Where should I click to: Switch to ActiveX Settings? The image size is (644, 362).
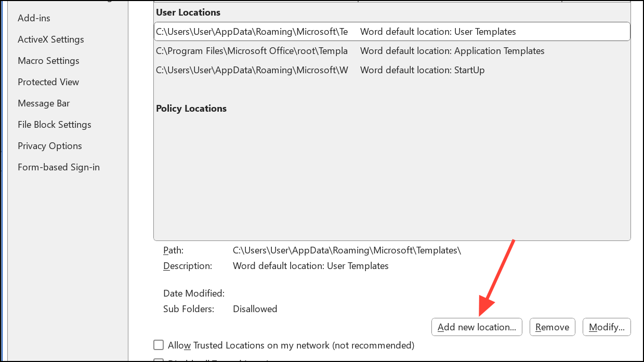point(50,39)
